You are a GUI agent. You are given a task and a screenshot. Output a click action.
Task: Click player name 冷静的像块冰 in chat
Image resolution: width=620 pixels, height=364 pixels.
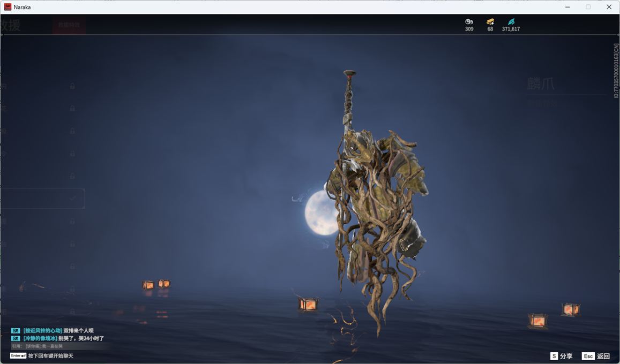(40, 338)
